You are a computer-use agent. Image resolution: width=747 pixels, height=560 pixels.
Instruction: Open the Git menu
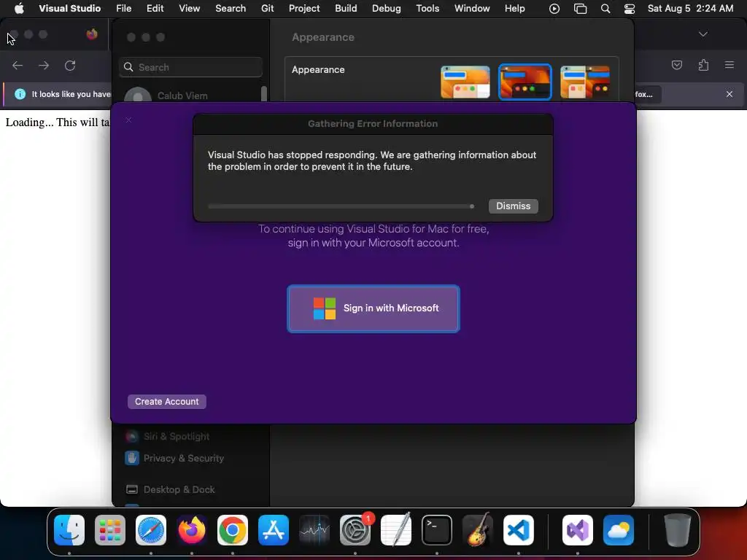(x=267, y=9)
